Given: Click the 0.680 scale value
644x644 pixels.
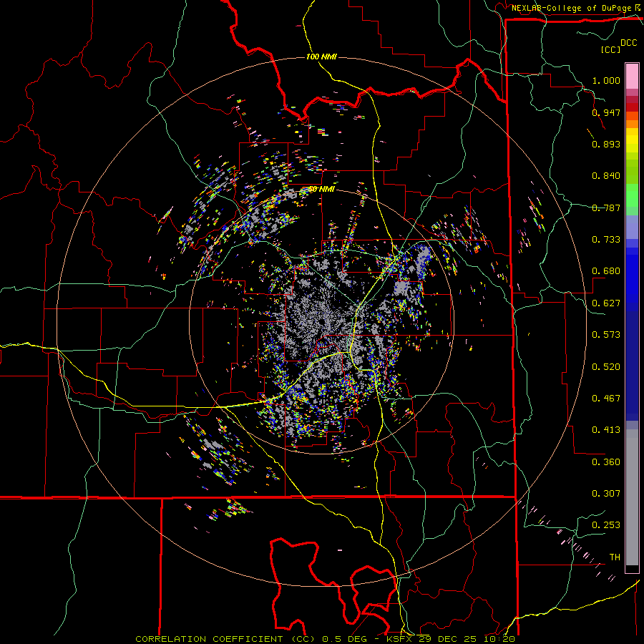Looking at the screenshot, I should pyautogui.click(x=606, y=271).
